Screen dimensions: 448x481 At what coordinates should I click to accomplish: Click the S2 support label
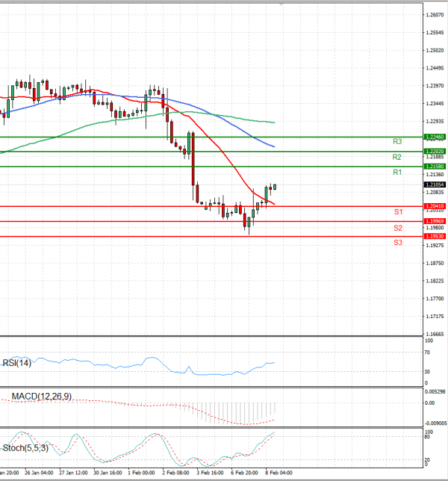pyautogui.click(x=398, y=228)
